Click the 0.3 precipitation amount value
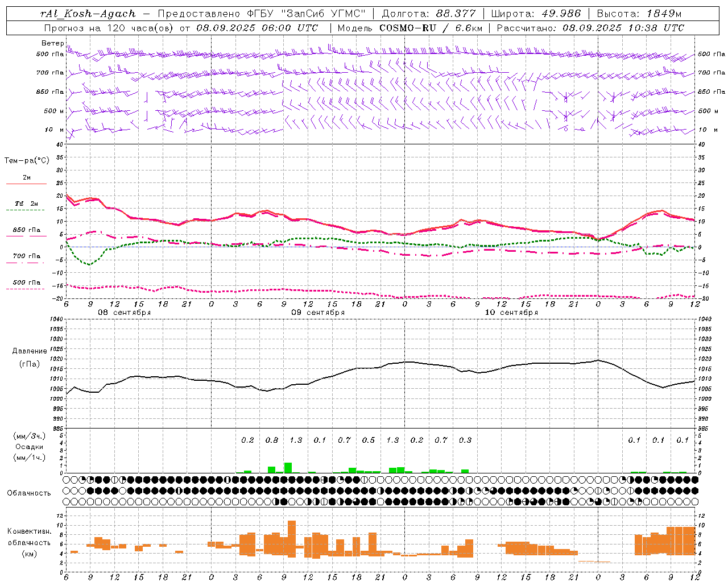Screen dimensions: 728x582 (465, 440)
